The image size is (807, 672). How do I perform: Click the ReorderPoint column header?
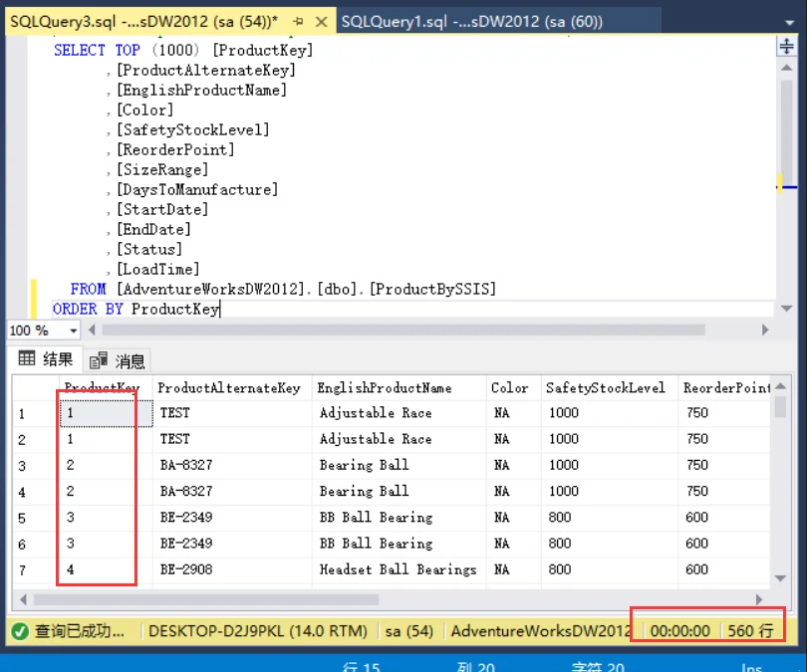click(725, 388)
